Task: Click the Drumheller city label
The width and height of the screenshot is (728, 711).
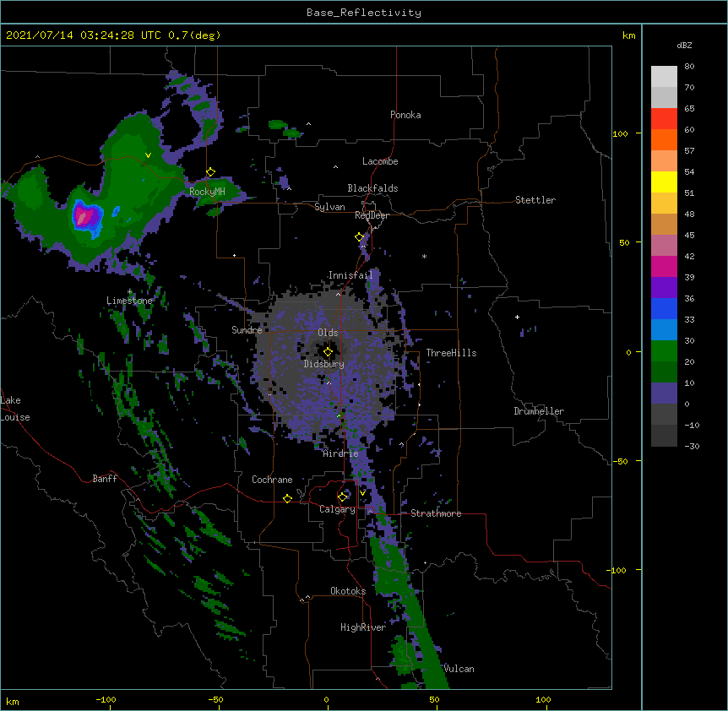Action: pyautogui.click(x=539, y=411)
